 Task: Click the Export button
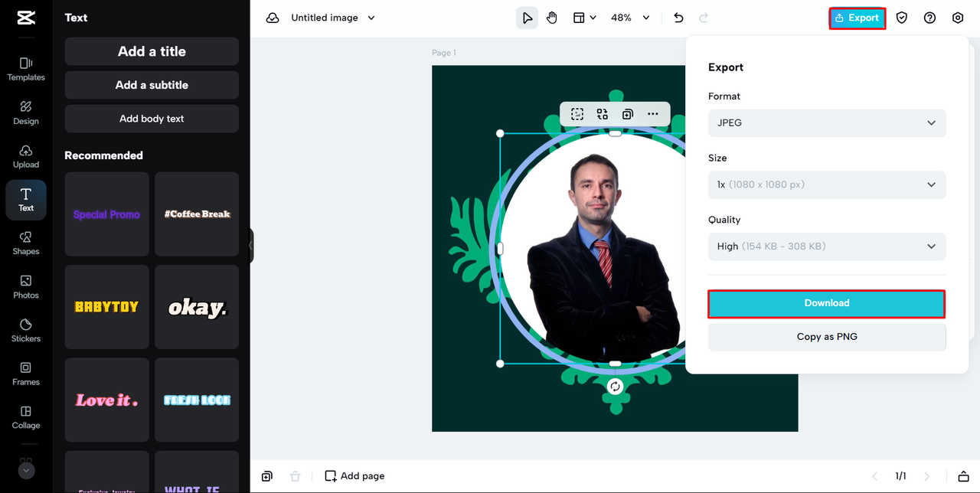857,18
